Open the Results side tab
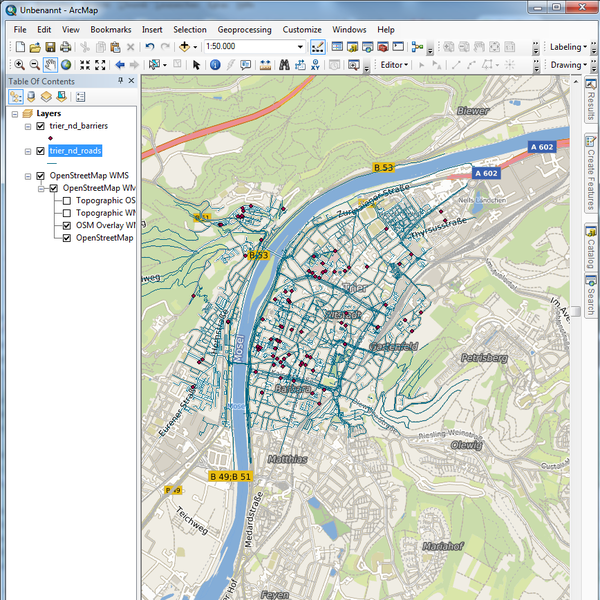Image resolution: width=600 pixels, height=600 pixels. (x=591, y=99)
